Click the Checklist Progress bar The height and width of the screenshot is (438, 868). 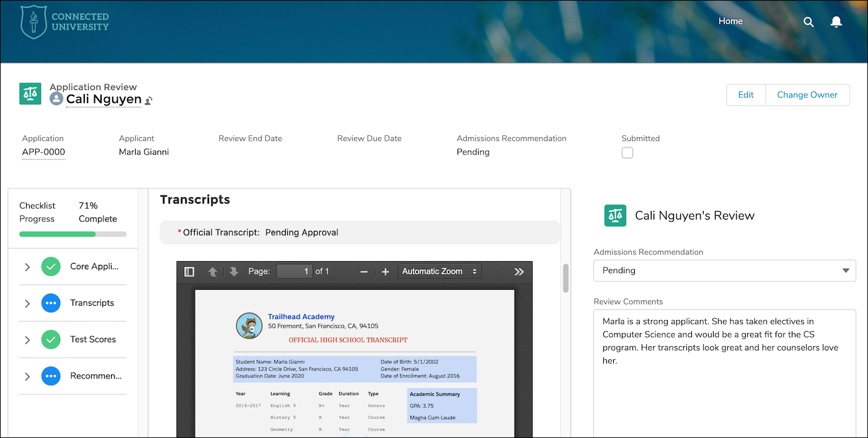73,234
